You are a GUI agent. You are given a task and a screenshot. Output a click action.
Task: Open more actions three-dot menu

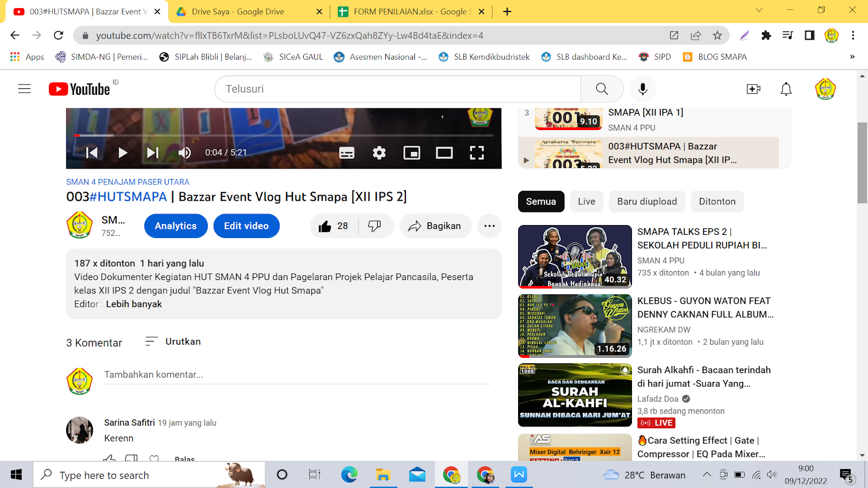click(489, 226)
